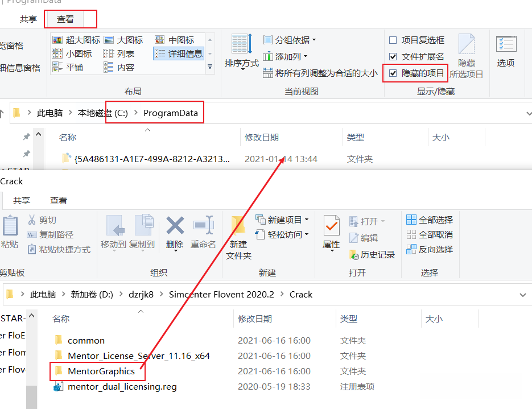
Task: Open Share tab in ProgramData window
Action: (x=28, y=19)
